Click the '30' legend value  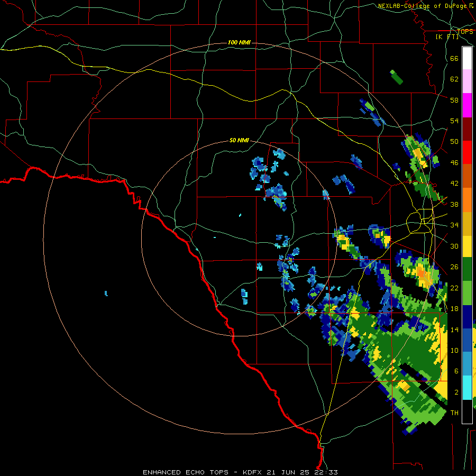tap(454, 246)
